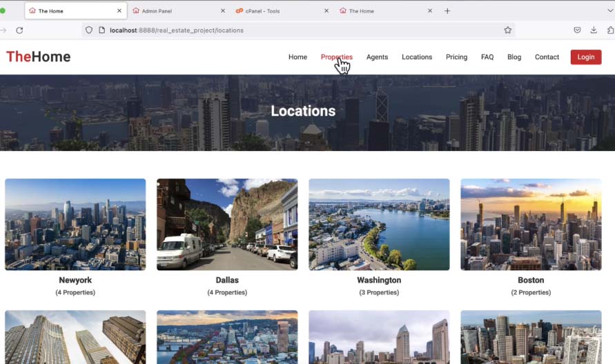Open the Properties menu link
The height and width of the screenshot is (364, 615).
[336, 57]
